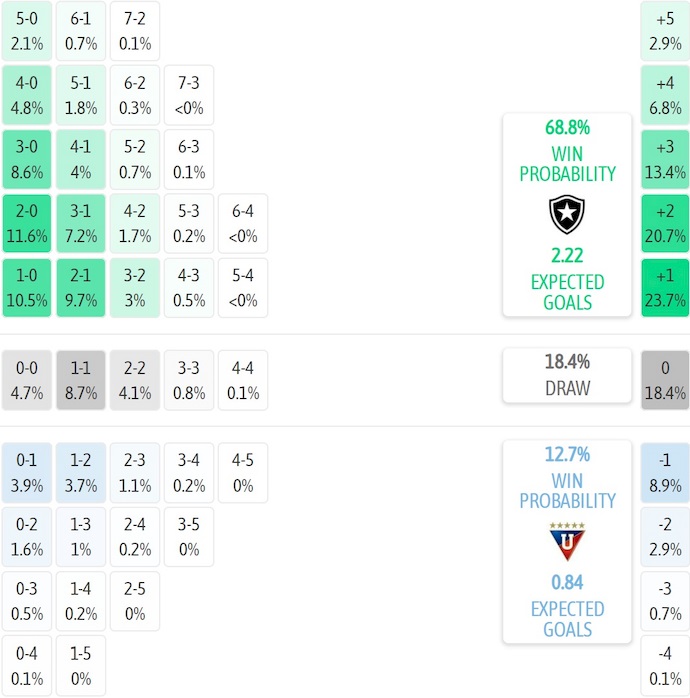The height and width of the screenshot is (698, 690).
Task: Click the 1-2 scoreline tile
Action: (x=81, y=473)
